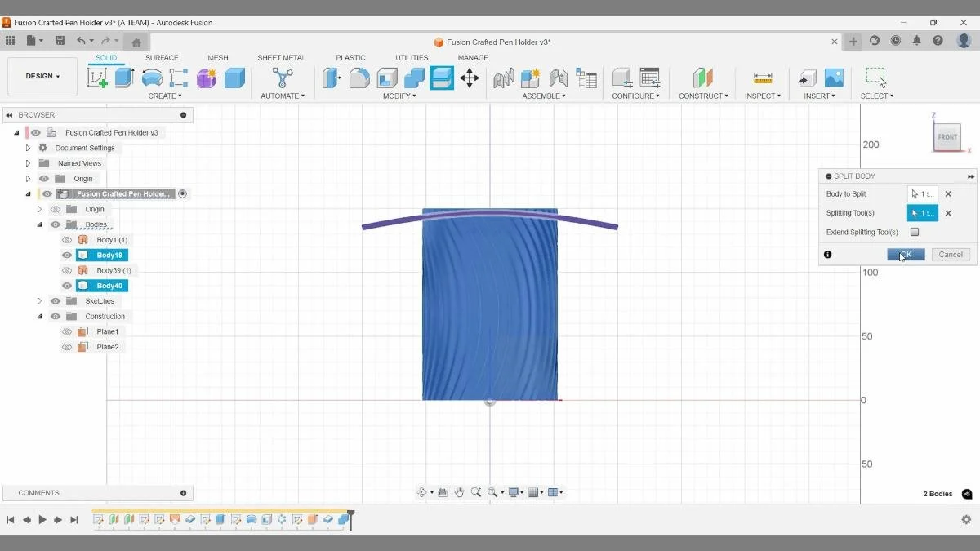Toggle visibility of Body1 (1)

point(67,240)
